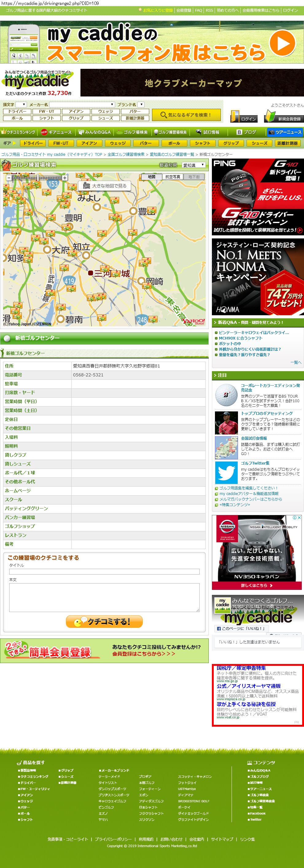Image resolution: width=304 pixels, height=868 pixels.
Task: Select ドライバー in the search filter box
Action: (17, 112)
